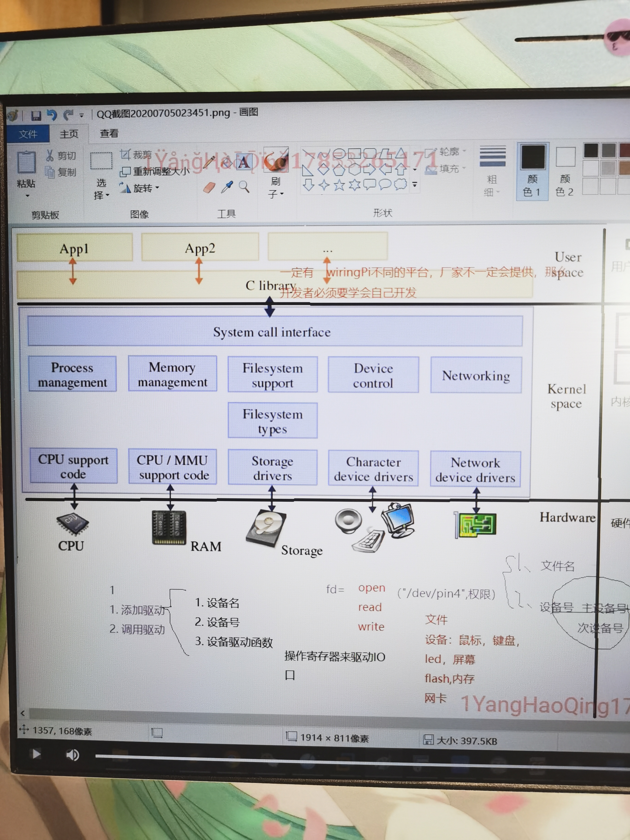
Task: Undo the last action
Action: (52, 115)
